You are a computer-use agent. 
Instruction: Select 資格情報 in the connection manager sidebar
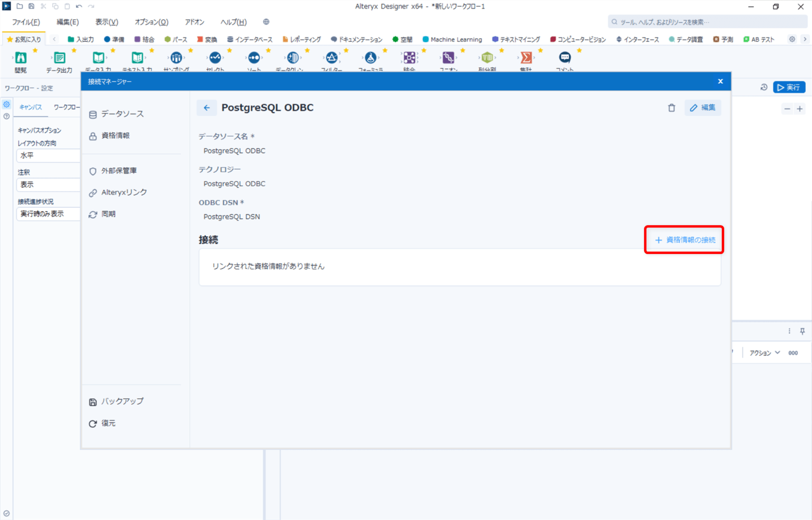(x=109, y=136)
